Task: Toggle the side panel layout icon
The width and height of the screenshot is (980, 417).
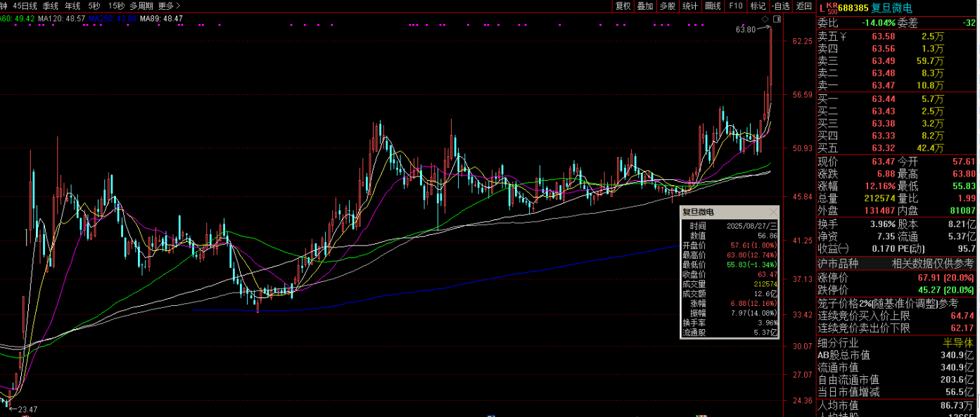Action: (777, 18)
